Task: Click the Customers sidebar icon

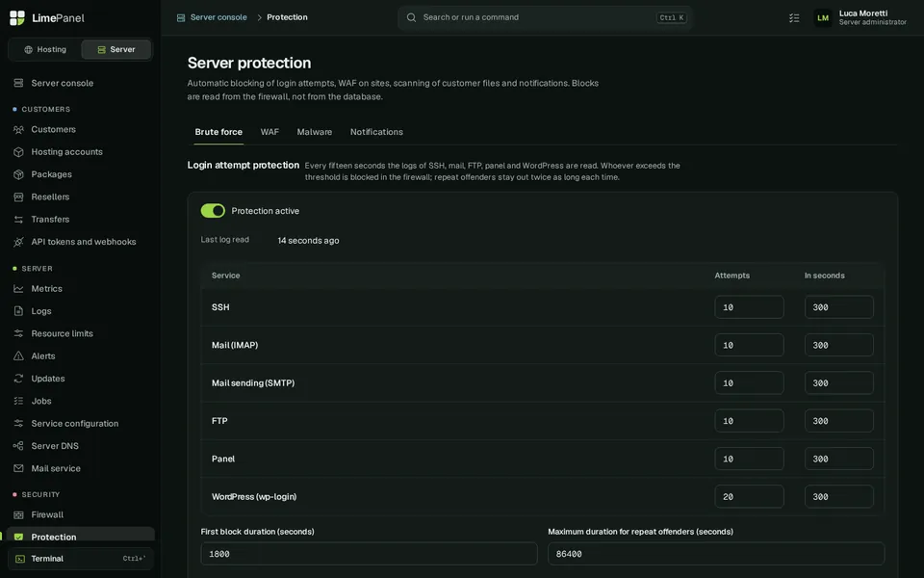Action: [x=19, y=129]
